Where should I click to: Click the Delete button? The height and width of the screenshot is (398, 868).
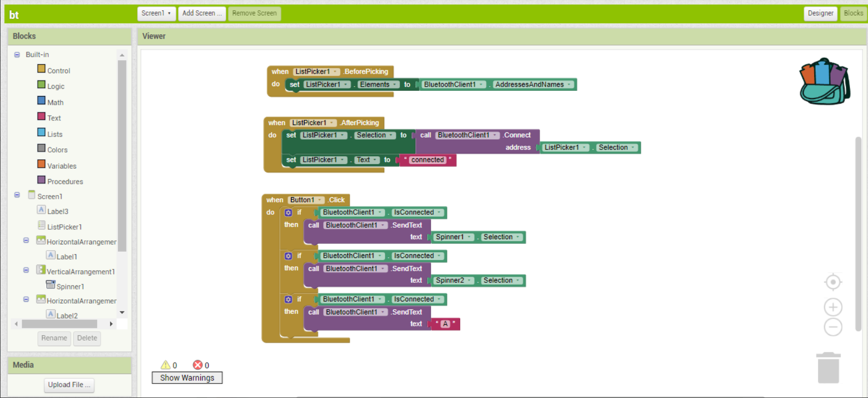click(x=87, y=338)
